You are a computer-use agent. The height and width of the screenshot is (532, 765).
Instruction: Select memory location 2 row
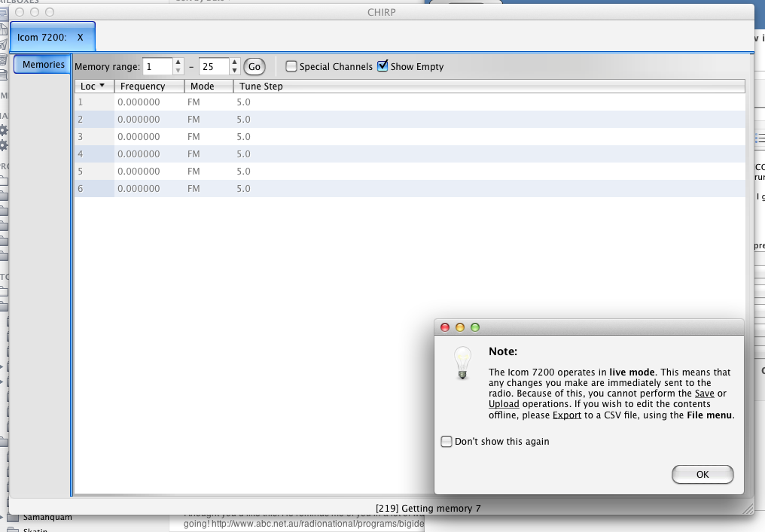tap(410, 120)
